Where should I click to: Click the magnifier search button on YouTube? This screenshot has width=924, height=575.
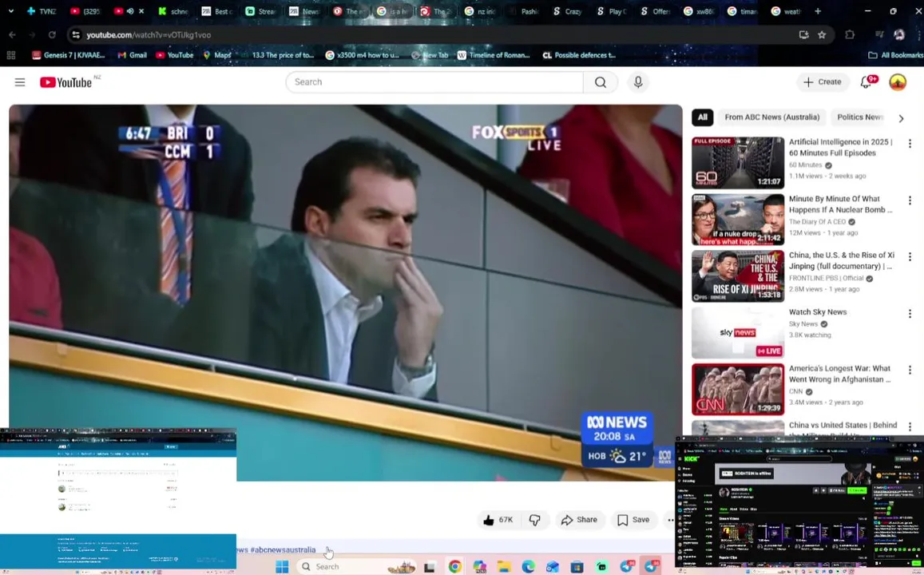tap(601, 82)
